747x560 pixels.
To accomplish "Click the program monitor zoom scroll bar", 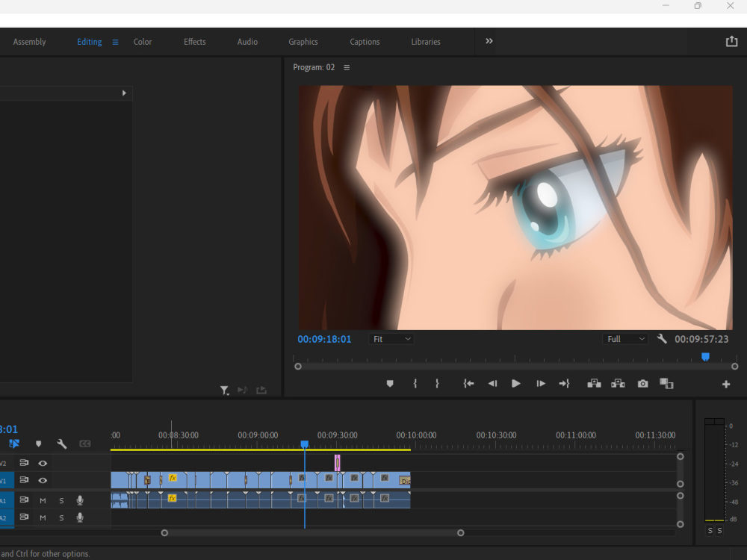I will (x=516, y=366).
